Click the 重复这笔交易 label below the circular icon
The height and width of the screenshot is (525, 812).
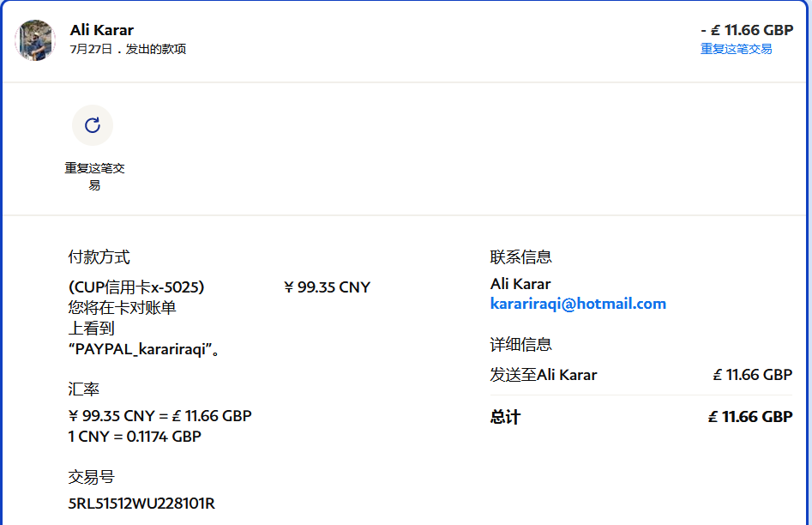[x=94, y=176]
